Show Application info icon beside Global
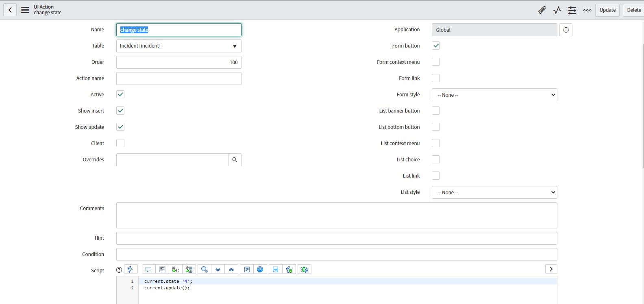This screenshot has width=644, height=304. 566,30
